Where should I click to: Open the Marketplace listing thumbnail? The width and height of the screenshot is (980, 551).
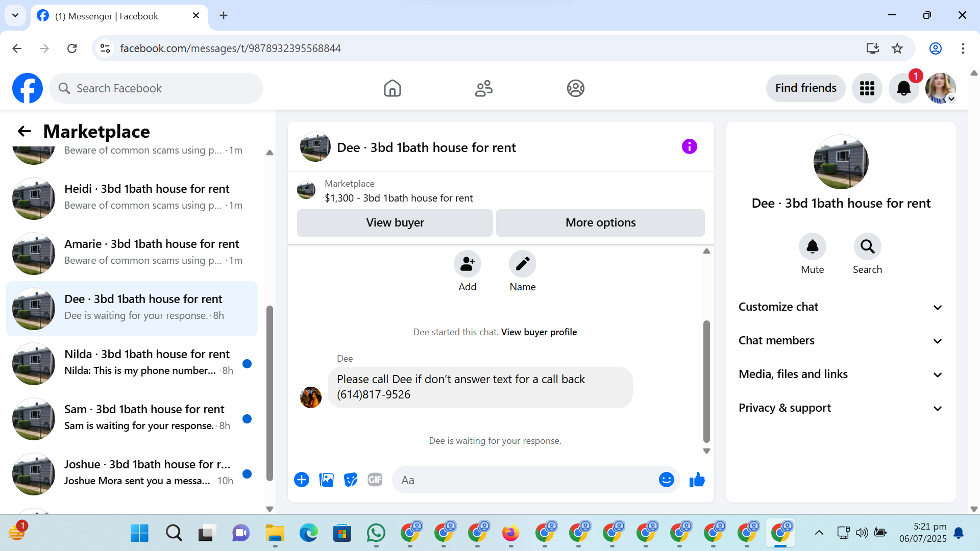[306, 190]
